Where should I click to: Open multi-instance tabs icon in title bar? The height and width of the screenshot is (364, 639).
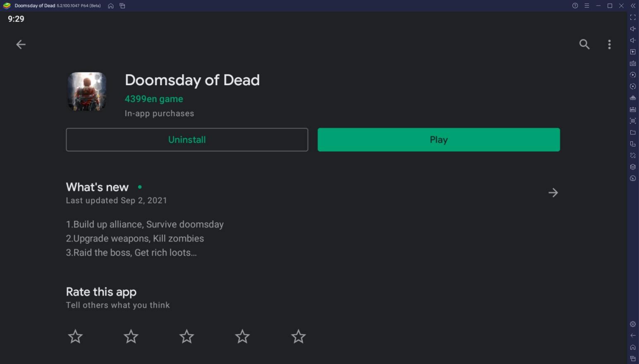[x=122, y=6]
